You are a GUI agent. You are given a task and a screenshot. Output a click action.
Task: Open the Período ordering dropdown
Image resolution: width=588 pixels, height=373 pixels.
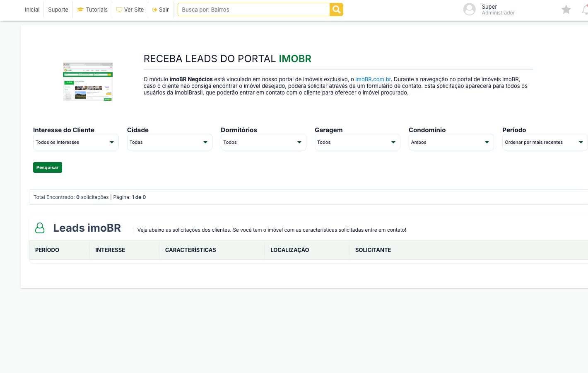pos(545,142)
